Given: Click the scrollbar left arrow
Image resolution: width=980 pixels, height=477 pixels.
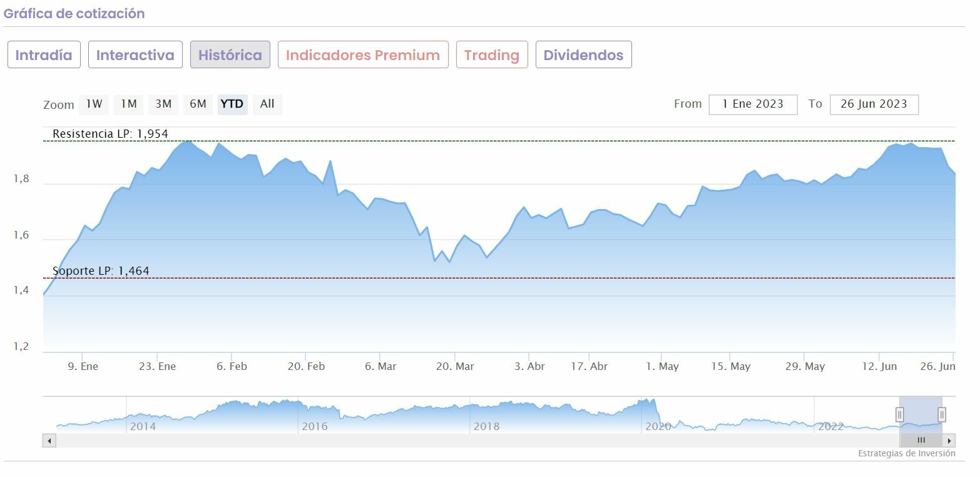Looking at the screenshot, I should [x=49, y=441].
